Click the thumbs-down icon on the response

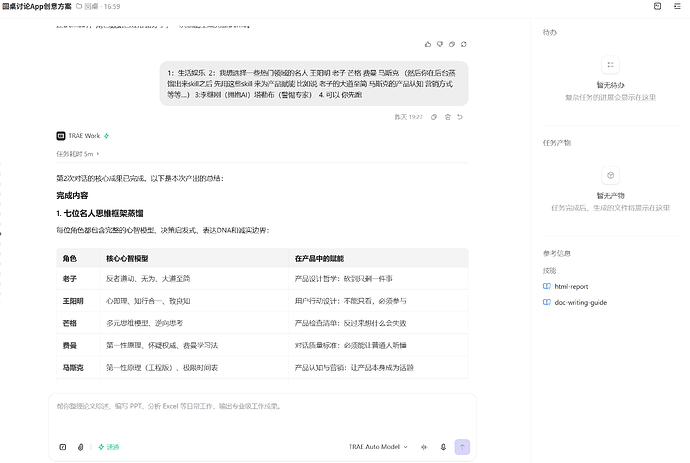(440, 44)
